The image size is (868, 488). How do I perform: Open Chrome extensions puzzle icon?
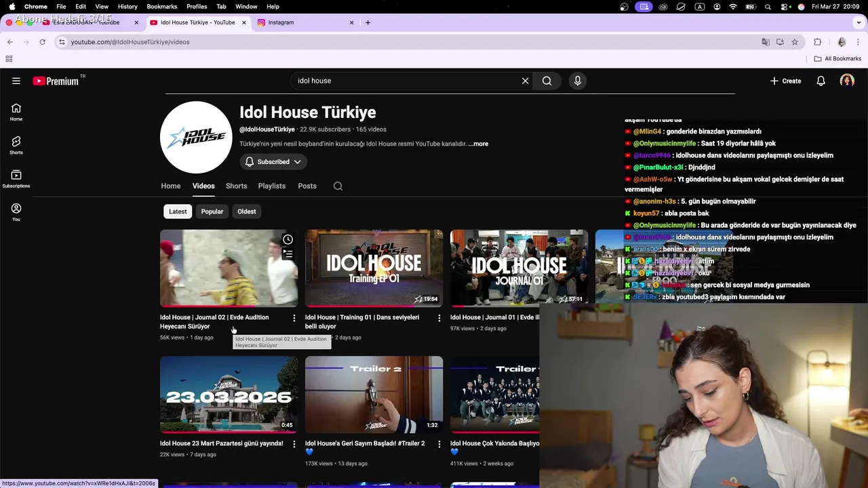pyautogui.click(x=817, y=42)
